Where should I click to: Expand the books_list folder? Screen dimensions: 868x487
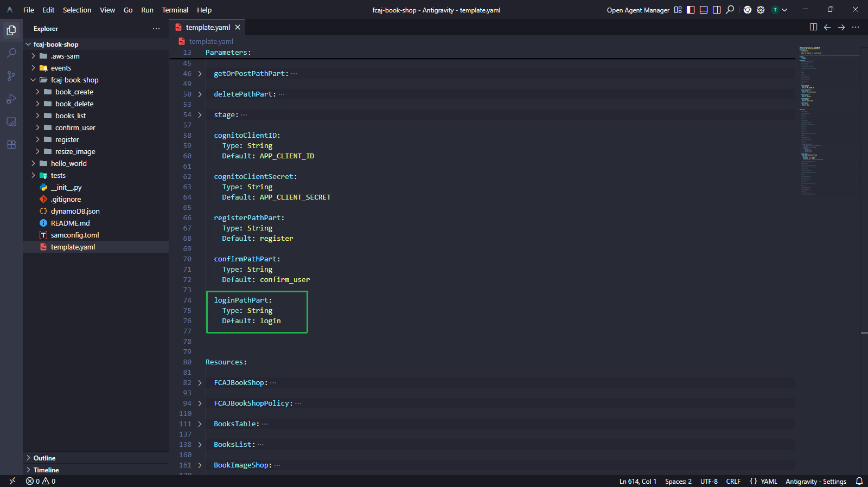pos(95,116)
